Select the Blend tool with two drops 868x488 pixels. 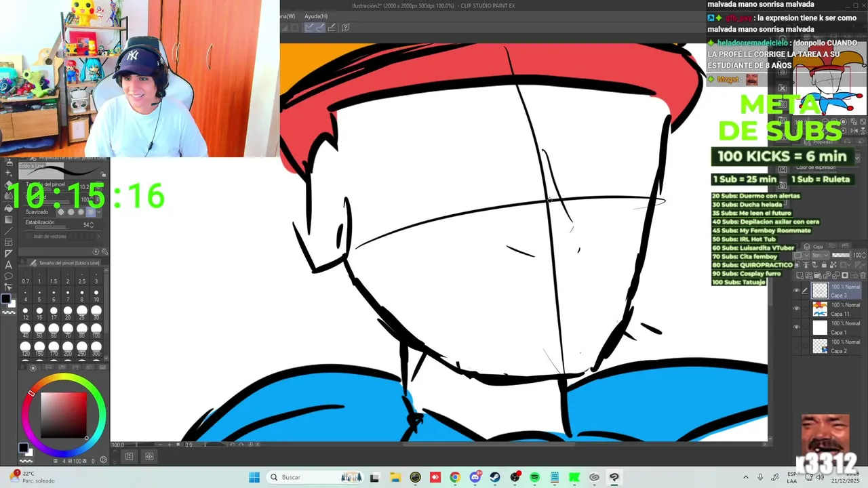coord(9,196)
